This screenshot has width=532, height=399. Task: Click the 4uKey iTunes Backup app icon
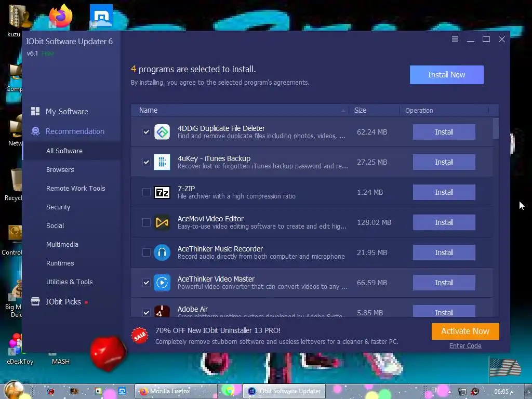click(x=162, y=162)
